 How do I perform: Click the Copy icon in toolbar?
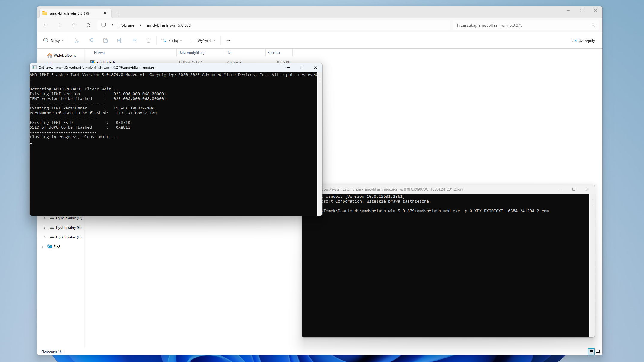pyautogui.click(x=91, y=40)
